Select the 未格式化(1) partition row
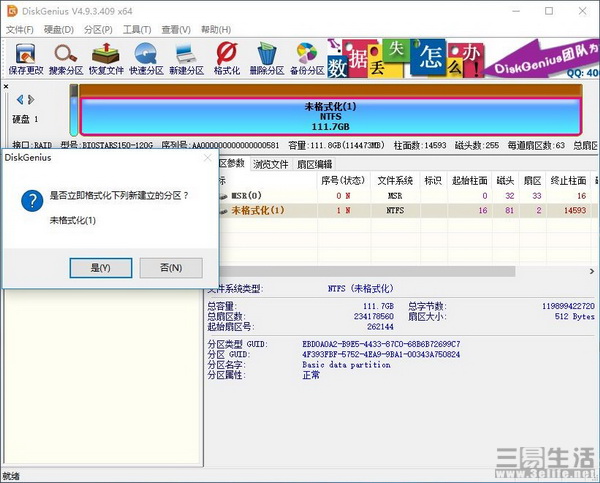Image resolution: width=600 pixels, height=483 pixels. (407, 210)
